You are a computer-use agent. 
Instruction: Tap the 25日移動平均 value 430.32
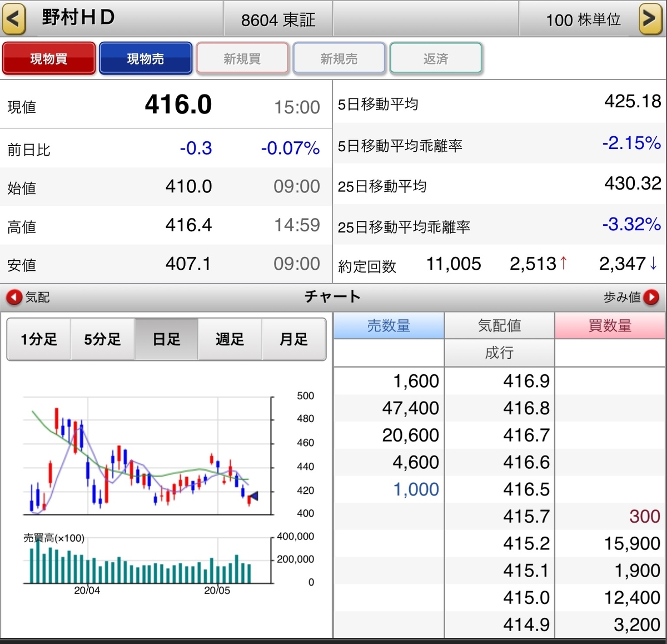click(x=633, y=183)
